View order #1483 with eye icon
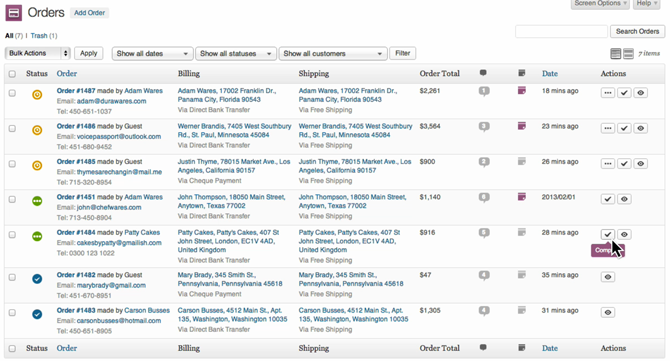670x361 pixels. tap(608, 312)
